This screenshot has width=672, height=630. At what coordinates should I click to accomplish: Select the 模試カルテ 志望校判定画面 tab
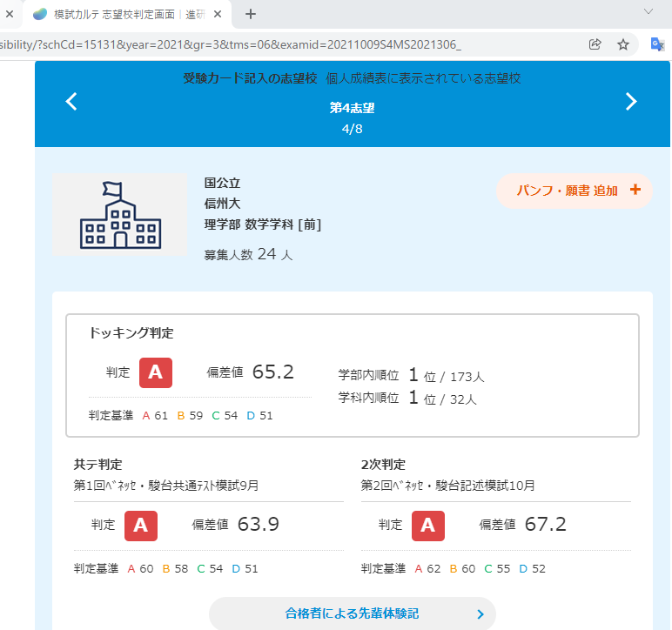click(127, 14)
